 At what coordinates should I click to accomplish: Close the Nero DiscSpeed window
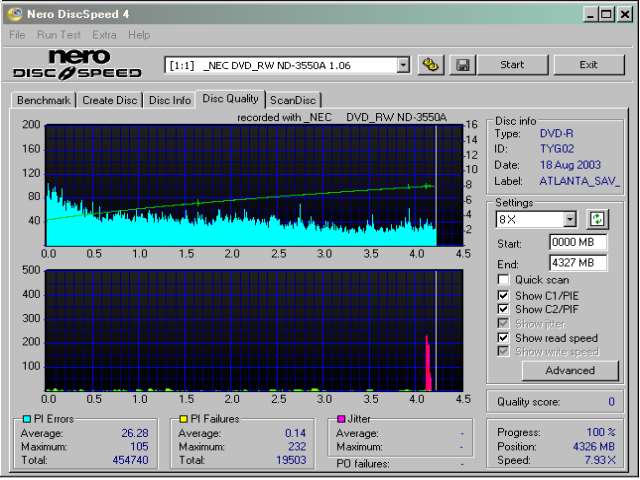click(624, 15)
